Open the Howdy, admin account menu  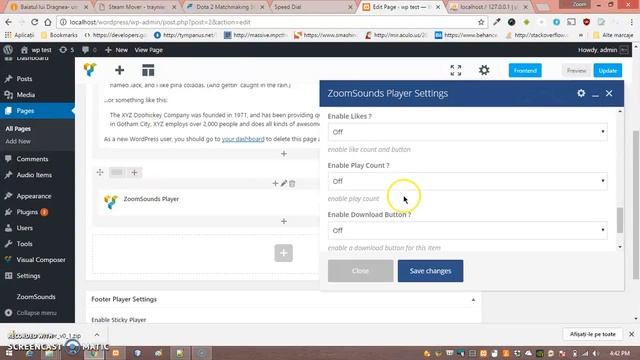603,50
